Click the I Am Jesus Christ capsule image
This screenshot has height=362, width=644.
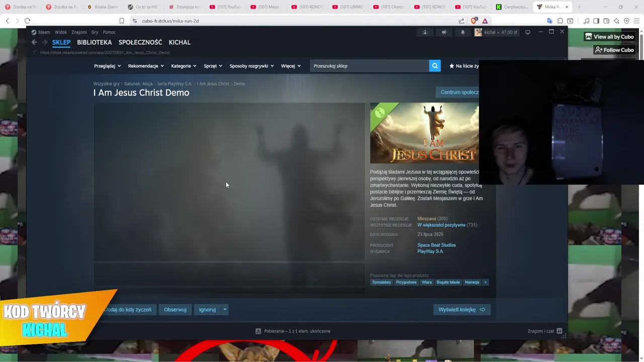click(424, 133)
